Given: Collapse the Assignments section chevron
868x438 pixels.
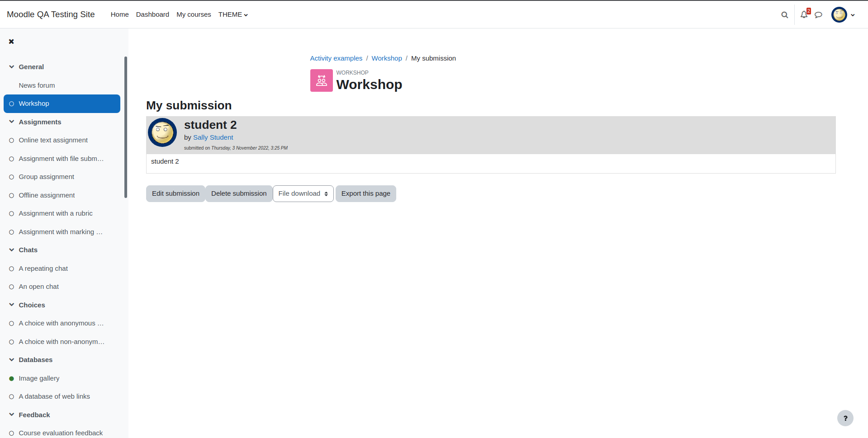Looking at the screenshot, I should click(12, 122).
